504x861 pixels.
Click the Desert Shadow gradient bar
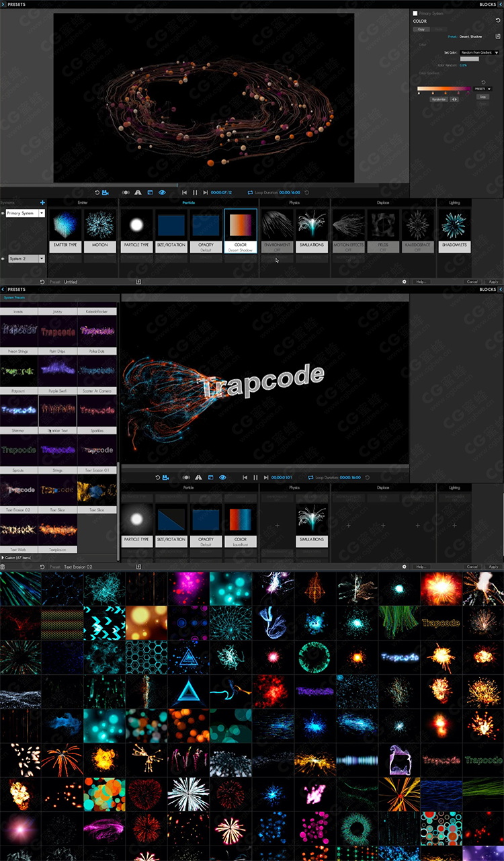(x=444, y=89)
